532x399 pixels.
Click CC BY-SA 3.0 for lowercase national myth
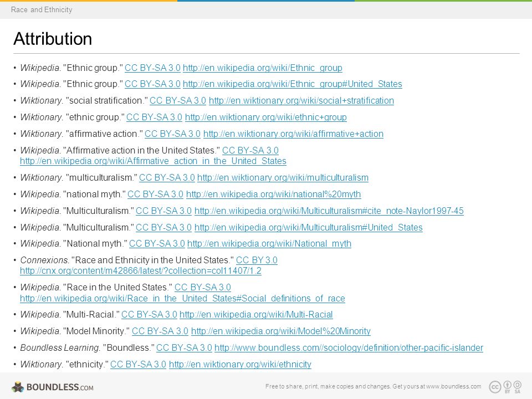(x=155, y=194)
